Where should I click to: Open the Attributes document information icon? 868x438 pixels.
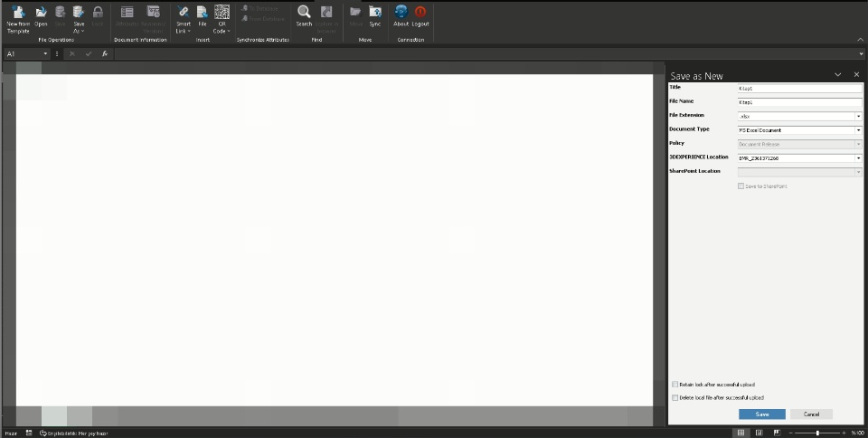pyautogui.click(x=127, y=12)
